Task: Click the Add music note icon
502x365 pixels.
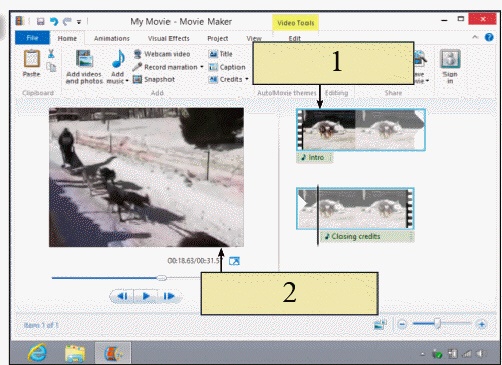Action: click(118, 59)
